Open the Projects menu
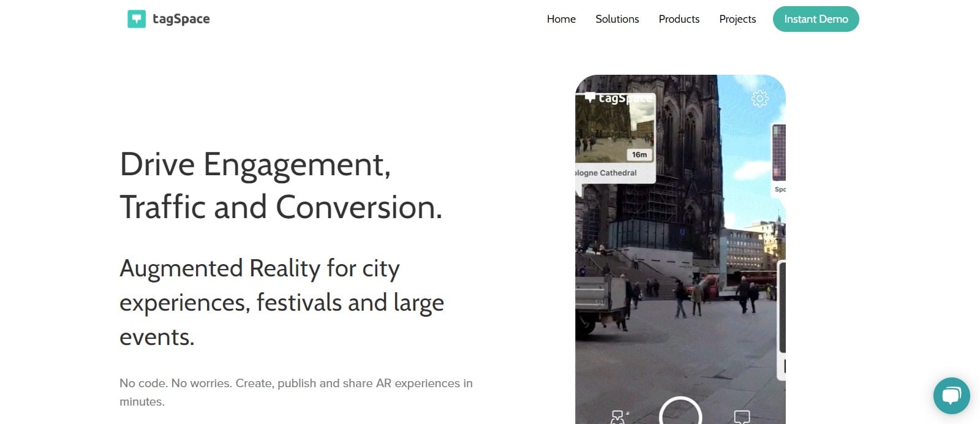This screenshot has height=424, width=980. pyautogui.click(x=737, y=19)
